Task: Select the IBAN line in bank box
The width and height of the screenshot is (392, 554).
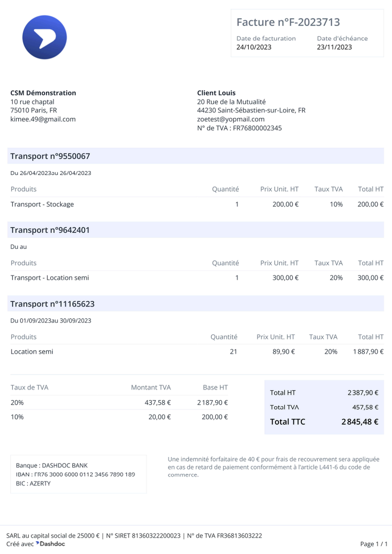Action: pos(75,474)
